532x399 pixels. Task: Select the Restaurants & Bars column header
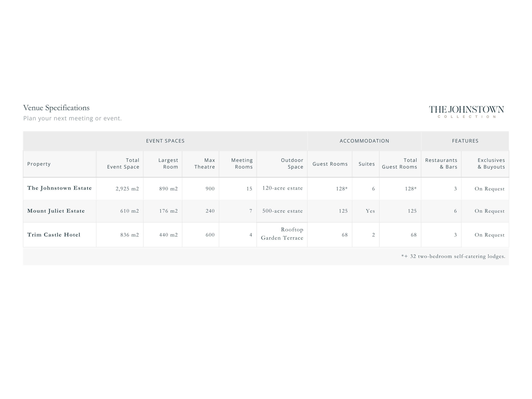[441, 164]
